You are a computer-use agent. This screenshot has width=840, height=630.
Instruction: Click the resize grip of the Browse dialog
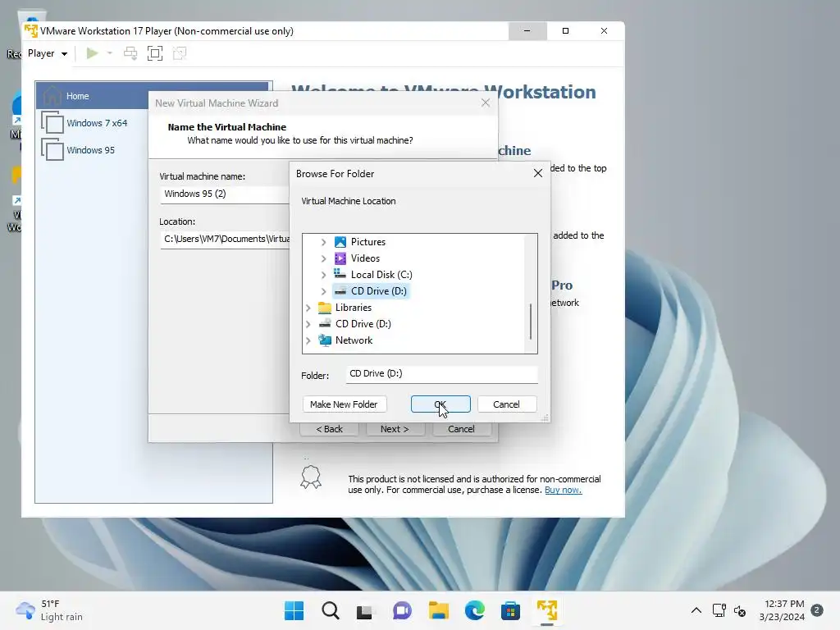545,418
